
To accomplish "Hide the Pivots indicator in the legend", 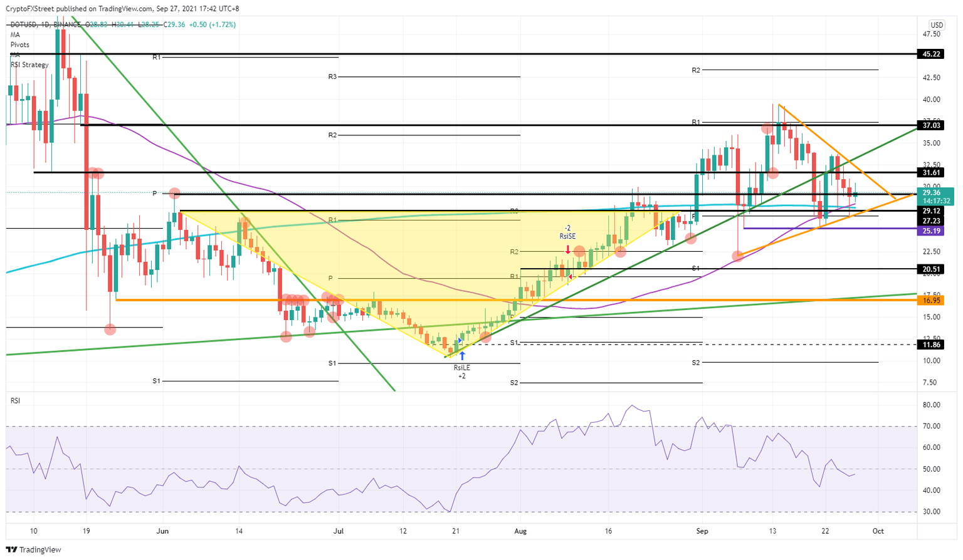I will (x=19, y=44).
